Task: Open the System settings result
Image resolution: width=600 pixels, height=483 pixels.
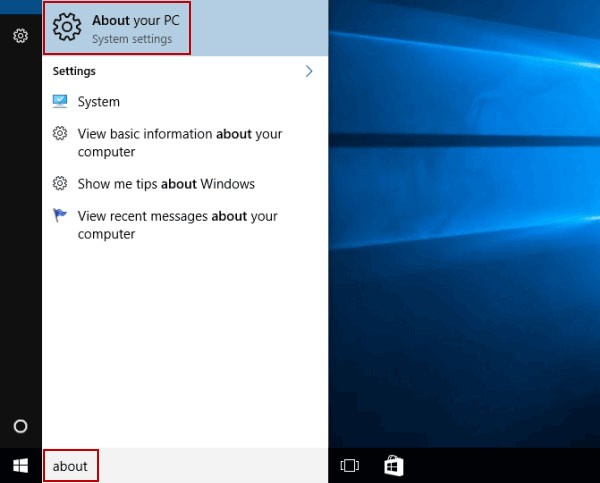Action: coord(98,102)
